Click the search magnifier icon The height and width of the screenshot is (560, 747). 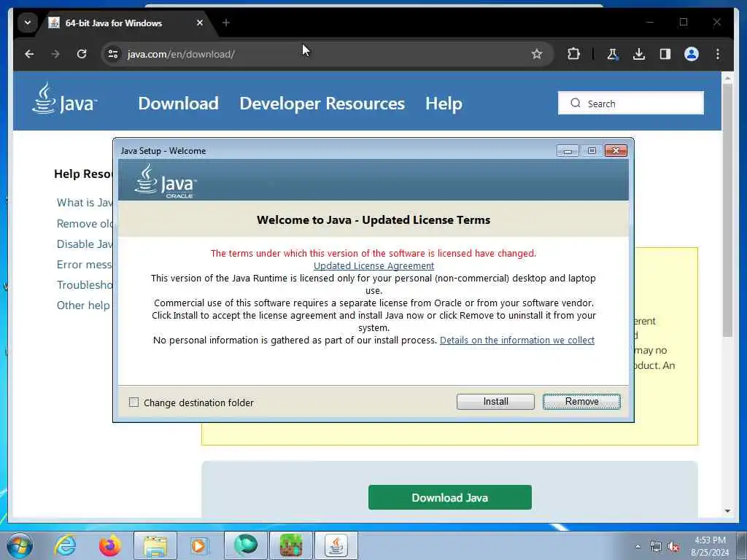tap(576, 104)
